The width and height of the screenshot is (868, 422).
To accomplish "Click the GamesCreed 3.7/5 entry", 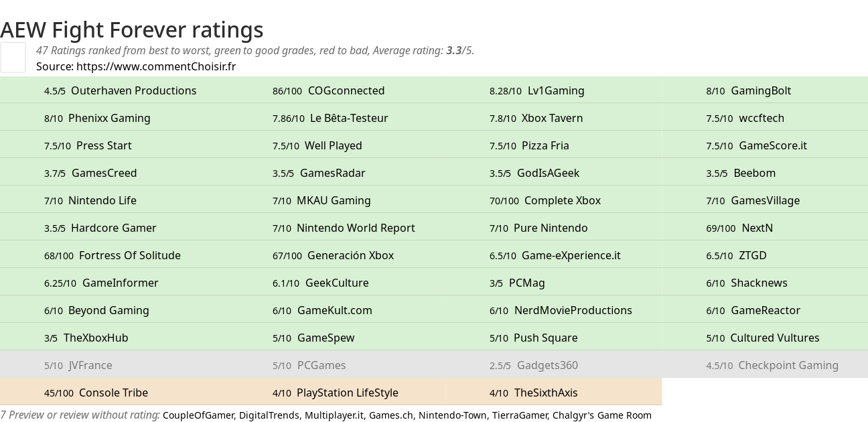I will 90,173.
